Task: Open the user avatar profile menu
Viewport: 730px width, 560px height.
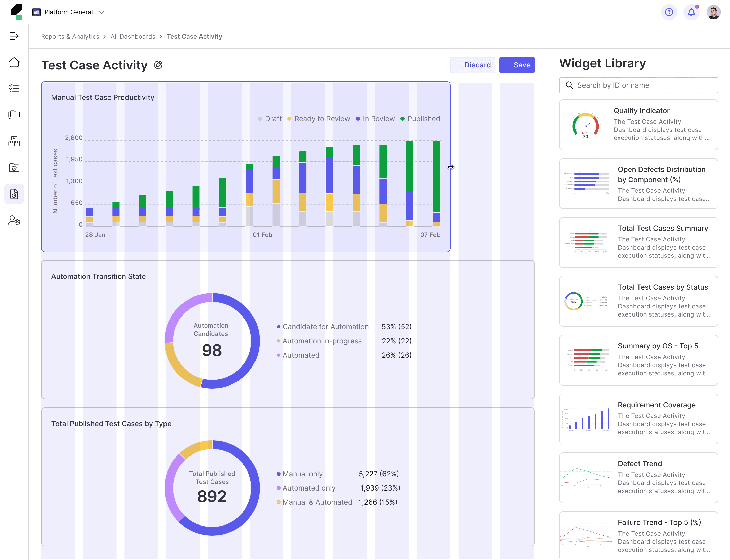Action: coord(713,12)
